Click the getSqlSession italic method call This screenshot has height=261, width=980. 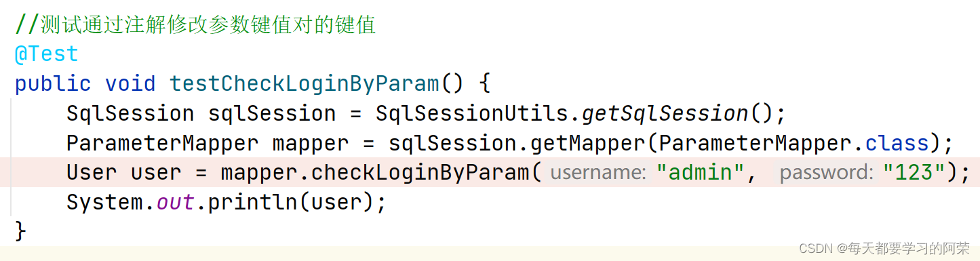(665, 113)
